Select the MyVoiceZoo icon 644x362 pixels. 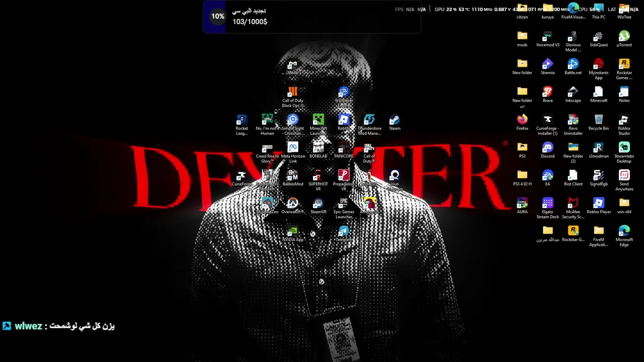pyautogui.click(x=267, y=205)
